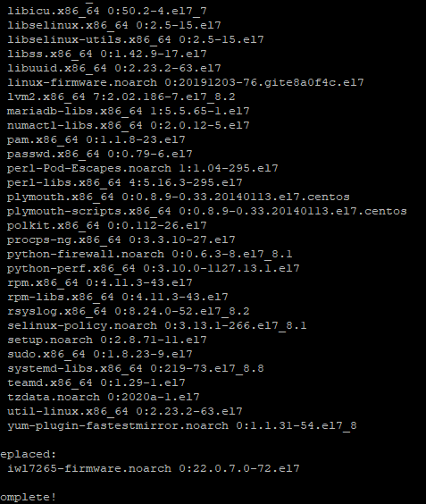Screen dimensions: 426x504
Task: Select the passwd.x86_64 line
Action: 100,154
